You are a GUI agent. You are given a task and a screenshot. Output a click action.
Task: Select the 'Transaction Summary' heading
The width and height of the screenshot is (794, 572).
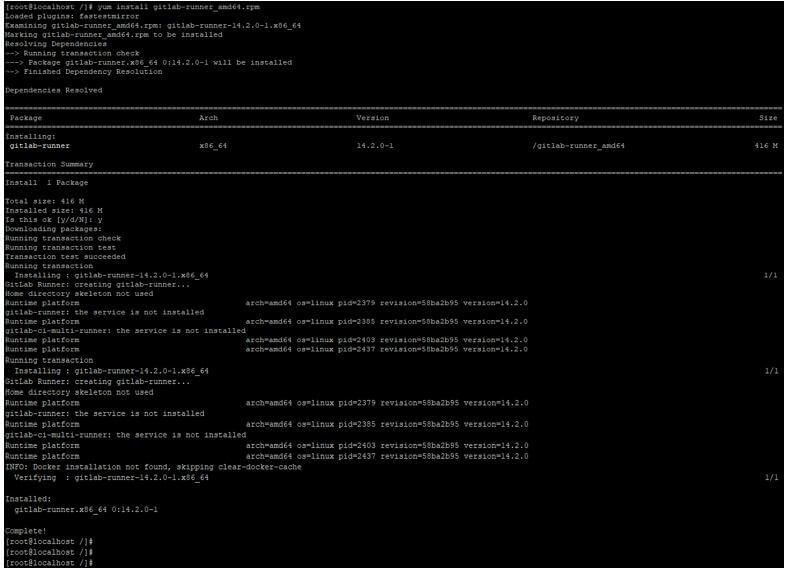point(49,165)
